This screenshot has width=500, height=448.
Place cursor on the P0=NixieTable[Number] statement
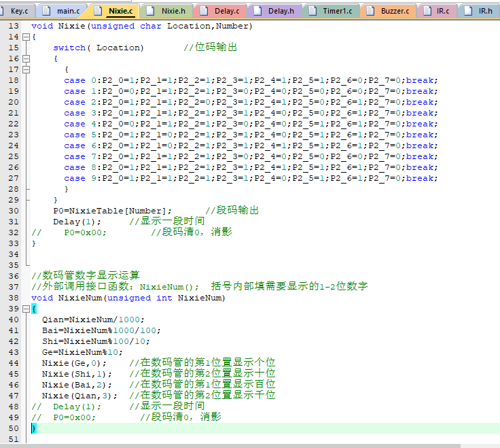coord(112,211)
